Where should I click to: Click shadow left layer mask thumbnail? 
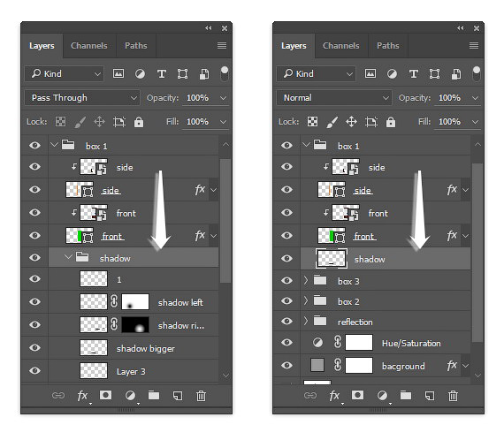click(135, 301)
